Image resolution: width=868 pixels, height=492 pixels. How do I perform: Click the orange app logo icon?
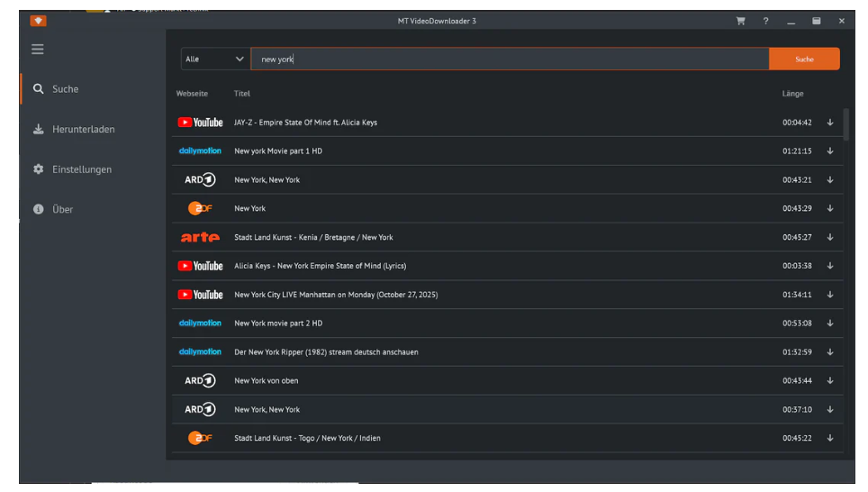pos(38,21)
